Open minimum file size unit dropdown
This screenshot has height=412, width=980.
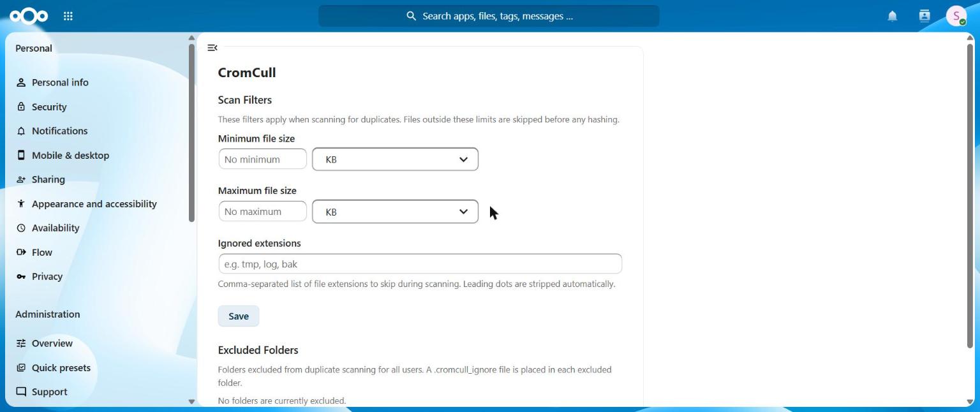(395, 159)
